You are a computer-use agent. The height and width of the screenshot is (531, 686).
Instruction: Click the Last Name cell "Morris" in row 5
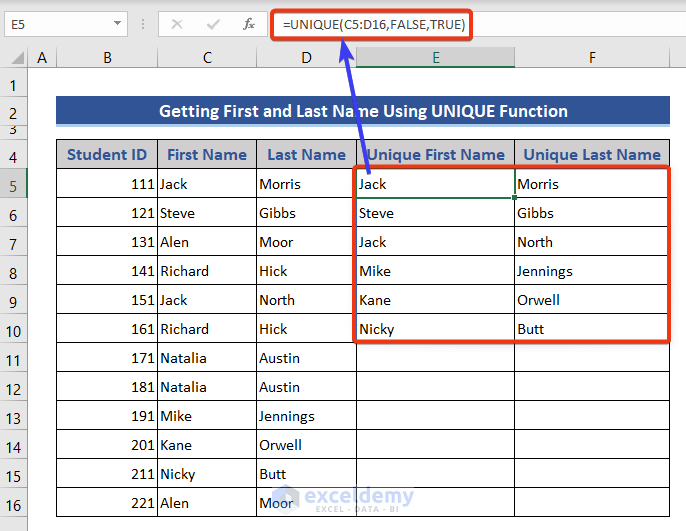point(306,184)
